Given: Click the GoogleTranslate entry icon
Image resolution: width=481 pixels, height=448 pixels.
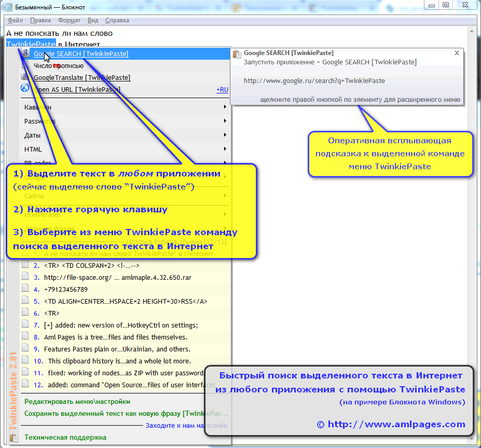Looking at the screenshot, I should (x=24, y=76).
